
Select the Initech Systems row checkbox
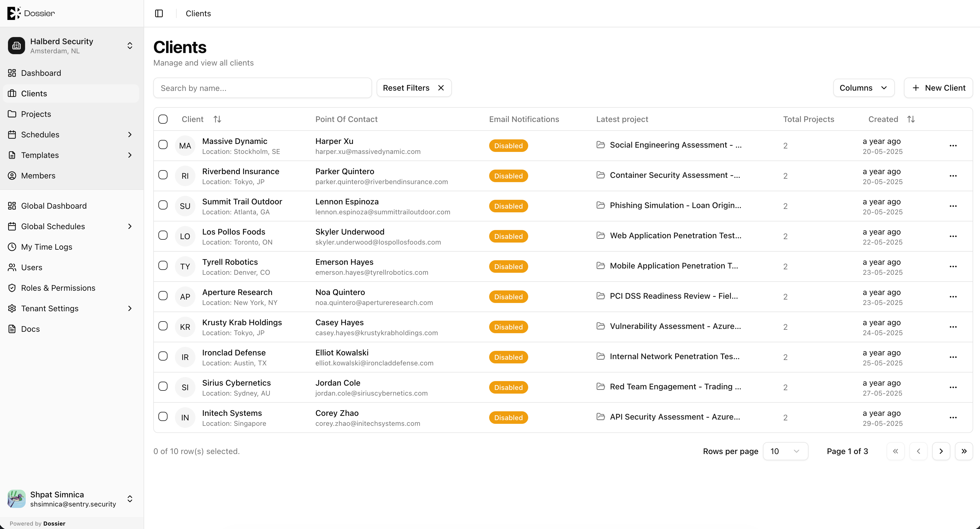click(163, 416)
